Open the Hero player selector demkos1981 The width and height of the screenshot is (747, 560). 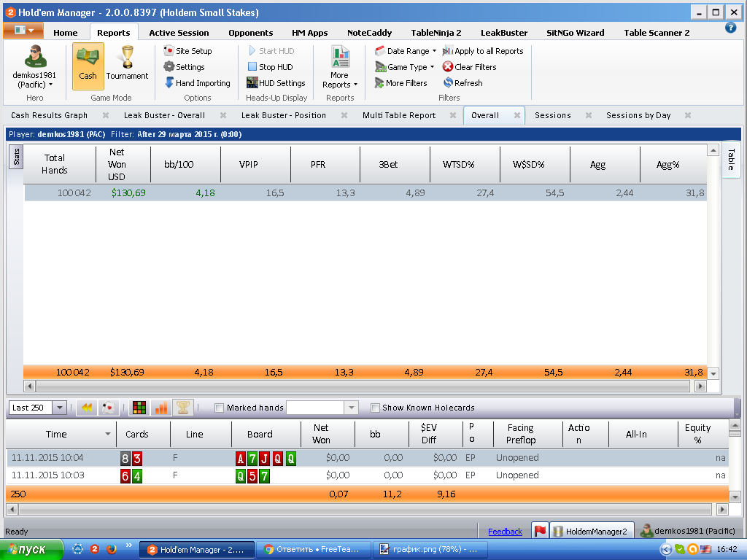[34, 66]
